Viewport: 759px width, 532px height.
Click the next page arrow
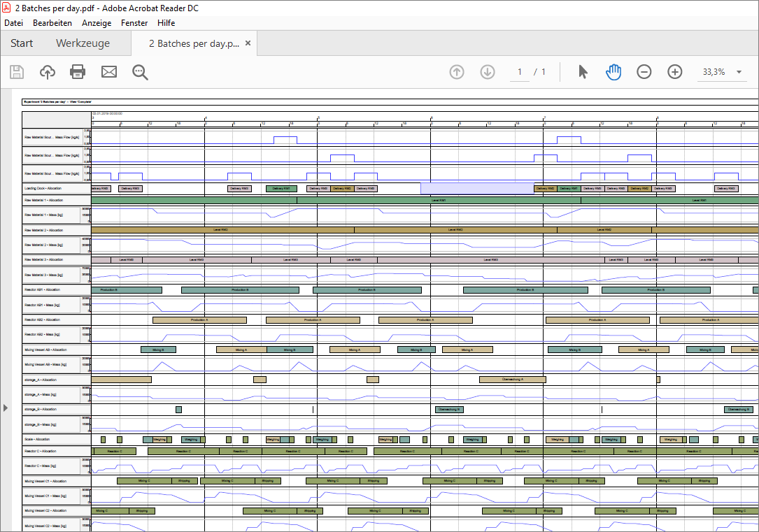[x=487, y=71]
